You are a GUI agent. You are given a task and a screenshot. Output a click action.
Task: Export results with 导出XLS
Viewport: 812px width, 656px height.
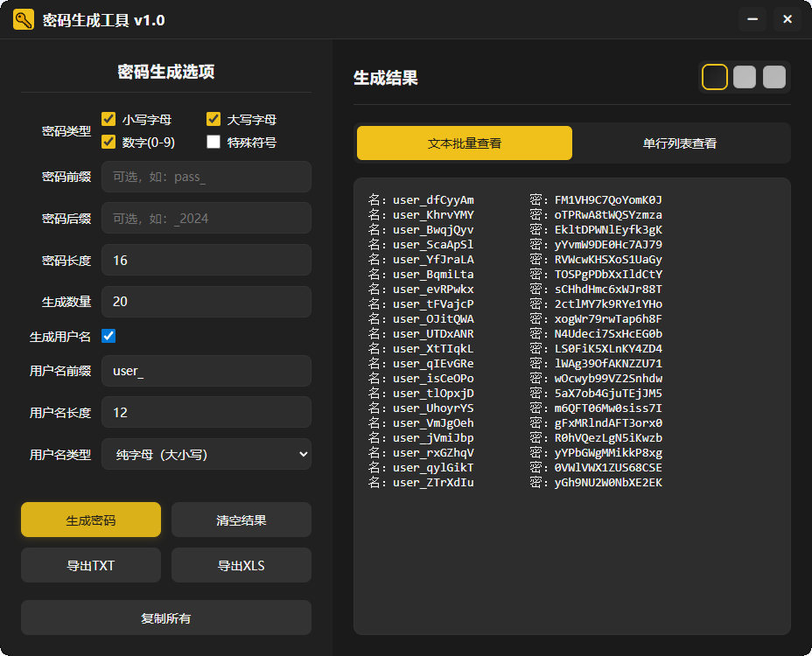click(x=241, y=565)
